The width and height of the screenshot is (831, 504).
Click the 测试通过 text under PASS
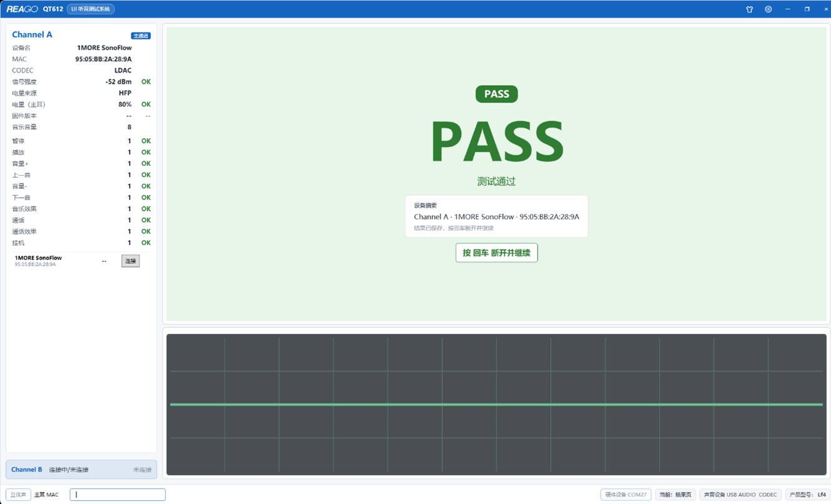(496, 181)
